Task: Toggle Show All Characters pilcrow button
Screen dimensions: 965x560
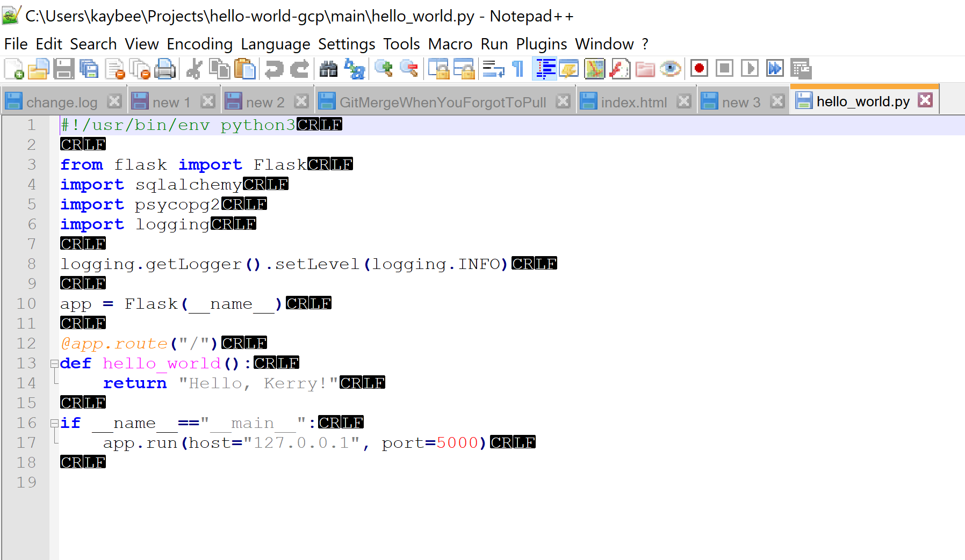Action: tap(518, 69)
